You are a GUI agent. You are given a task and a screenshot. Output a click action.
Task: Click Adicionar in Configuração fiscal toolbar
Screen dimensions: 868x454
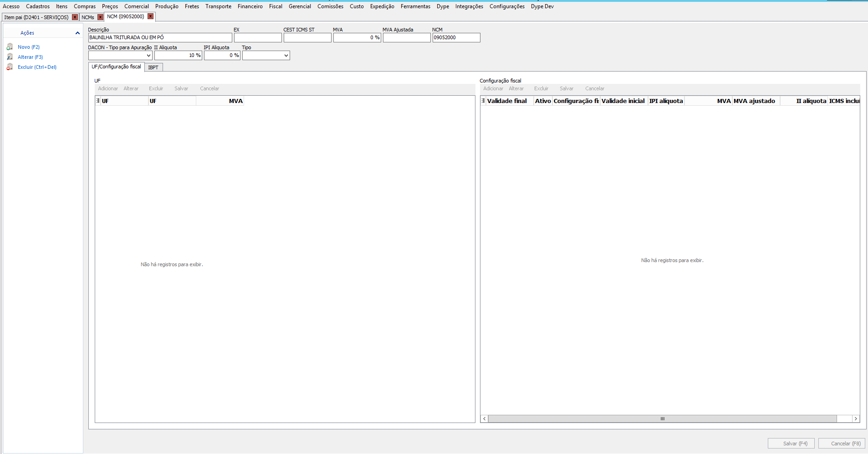point(493,88)
